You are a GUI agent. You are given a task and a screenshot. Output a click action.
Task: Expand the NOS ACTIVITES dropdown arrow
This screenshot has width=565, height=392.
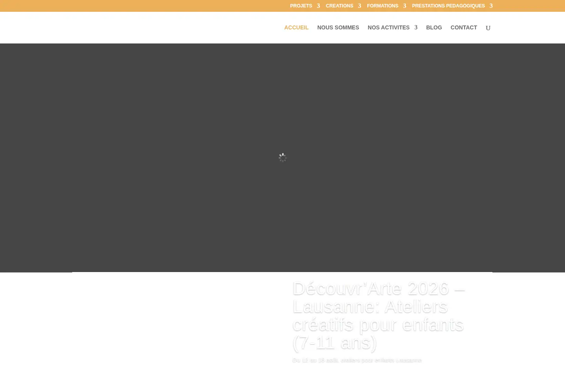click(x=416, y=27)
